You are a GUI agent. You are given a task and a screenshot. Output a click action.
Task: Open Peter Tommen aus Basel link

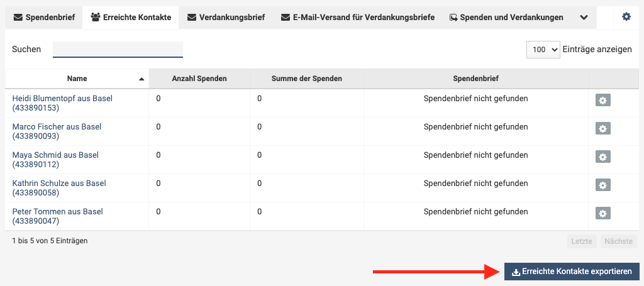[57, 212]
